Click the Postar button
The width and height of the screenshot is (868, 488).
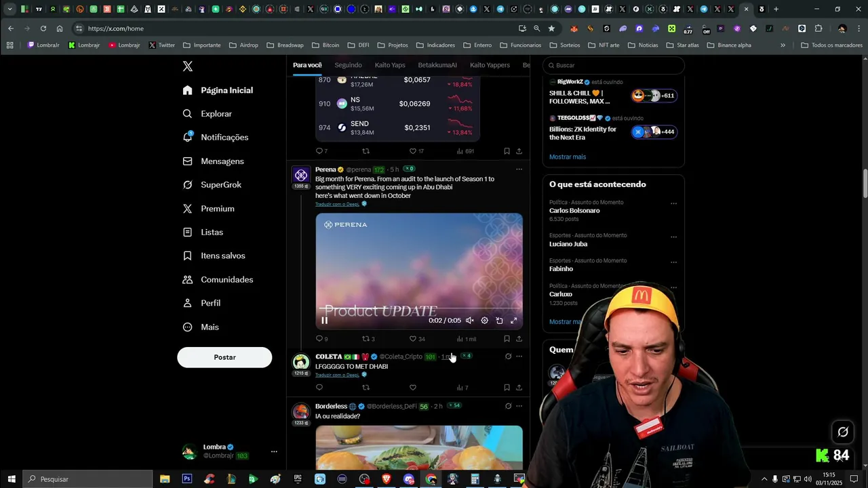click(x=224, y=357)
